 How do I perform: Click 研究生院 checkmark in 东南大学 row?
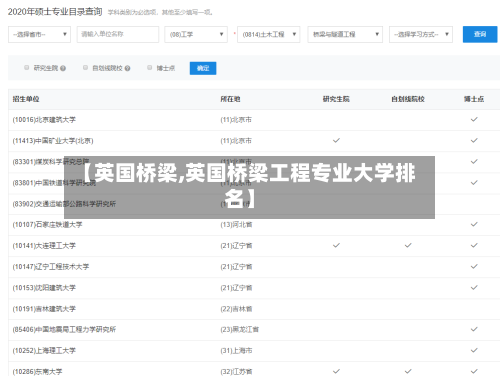336,371
